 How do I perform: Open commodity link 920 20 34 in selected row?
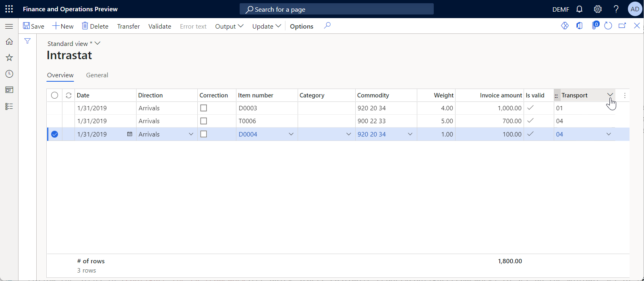click(371, 134)
